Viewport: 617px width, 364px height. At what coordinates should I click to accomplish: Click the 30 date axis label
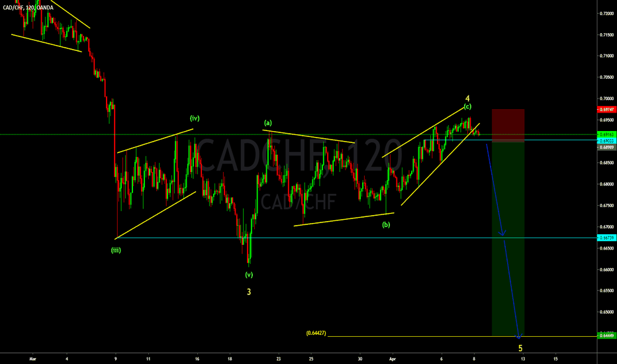(x=359, y=359)
